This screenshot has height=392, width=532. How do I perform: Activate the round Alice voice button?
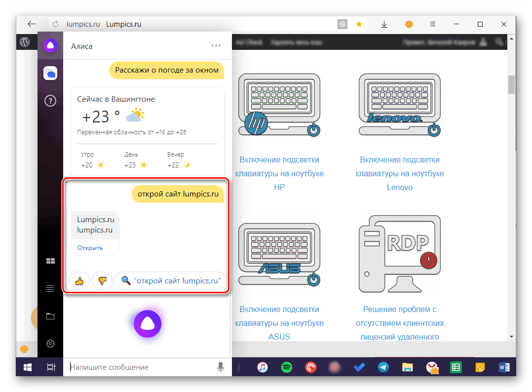click(x=147, y=323)
